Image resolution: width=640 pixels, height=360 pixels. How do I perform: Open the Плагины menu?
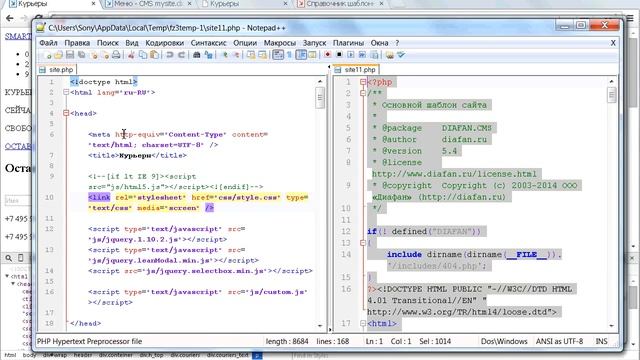[x=348, y=43]
